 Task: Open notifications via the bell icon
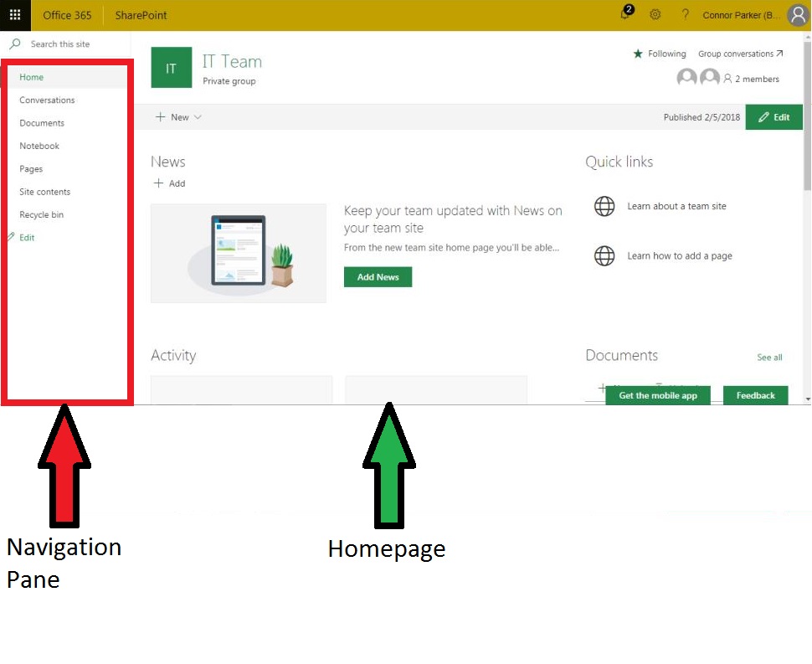[x=624, y=15]
